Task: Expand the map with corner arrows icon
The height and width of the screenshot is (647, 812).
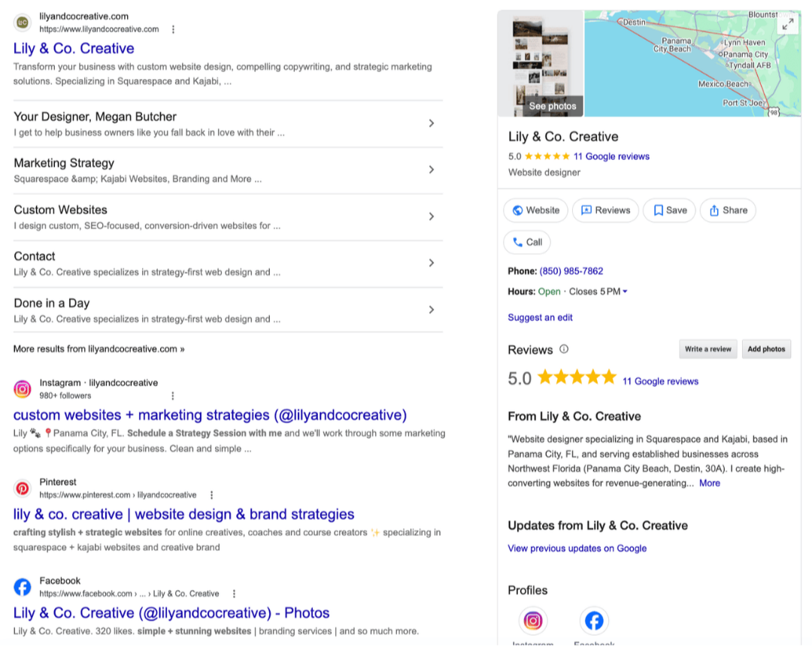Action: pyautogui.click(x=788, y=24)
